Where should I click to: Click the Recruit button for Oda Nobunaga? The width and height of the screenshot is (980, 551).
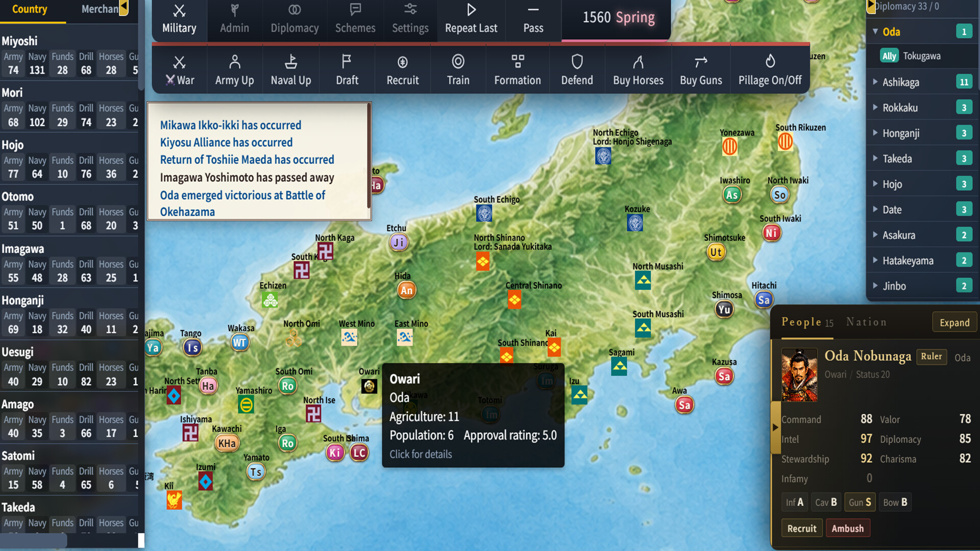click(x=801, y=529)
